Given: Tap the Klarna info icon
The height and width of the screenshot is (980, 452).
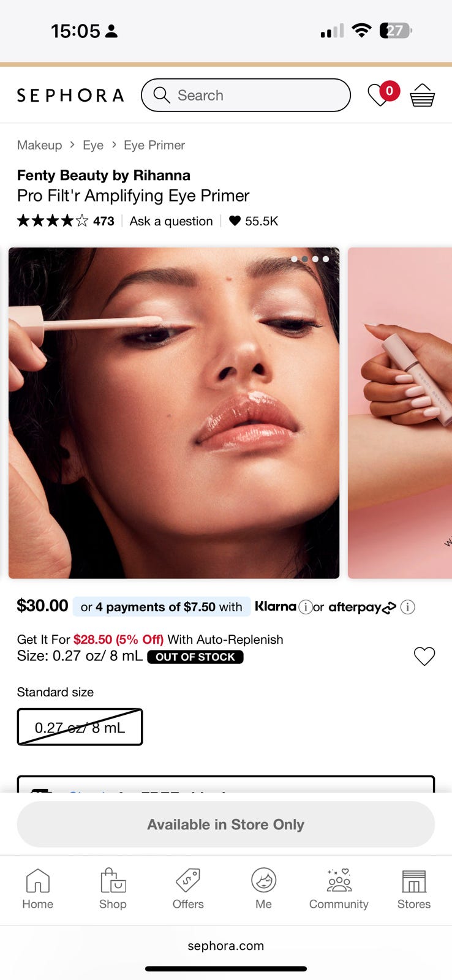Looking at the screenshot, I should click(x=305, y=607).
